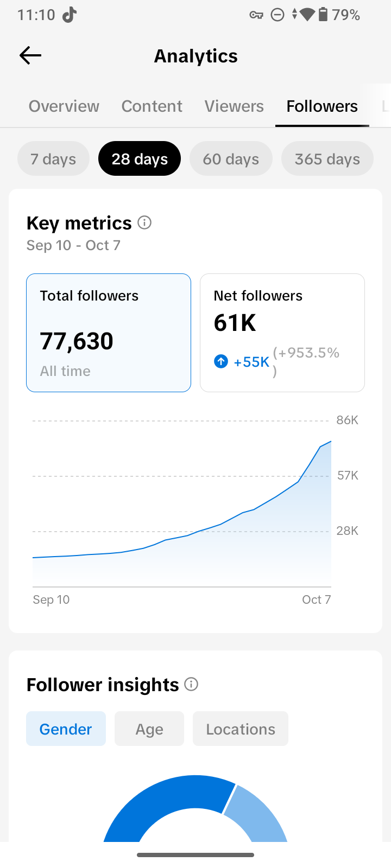Tap the do-not-disturb status icon

278,15
